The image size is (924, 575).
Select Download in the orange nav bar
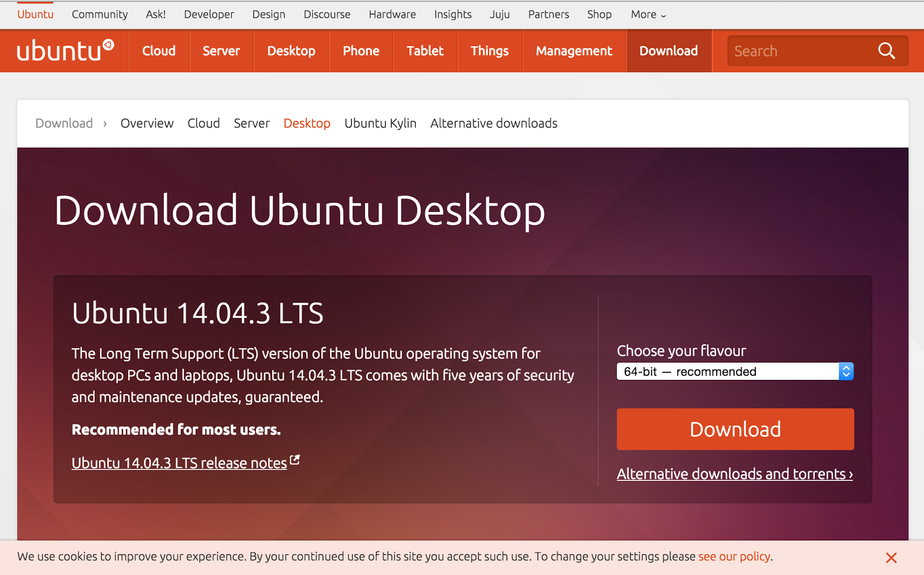669,51
